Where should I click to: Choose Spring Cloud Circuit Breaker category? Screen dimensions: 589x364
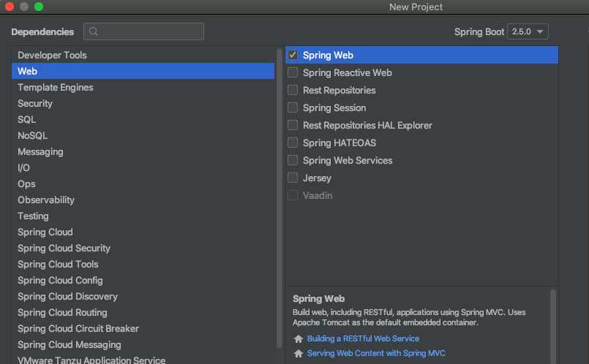pos(143,328)
